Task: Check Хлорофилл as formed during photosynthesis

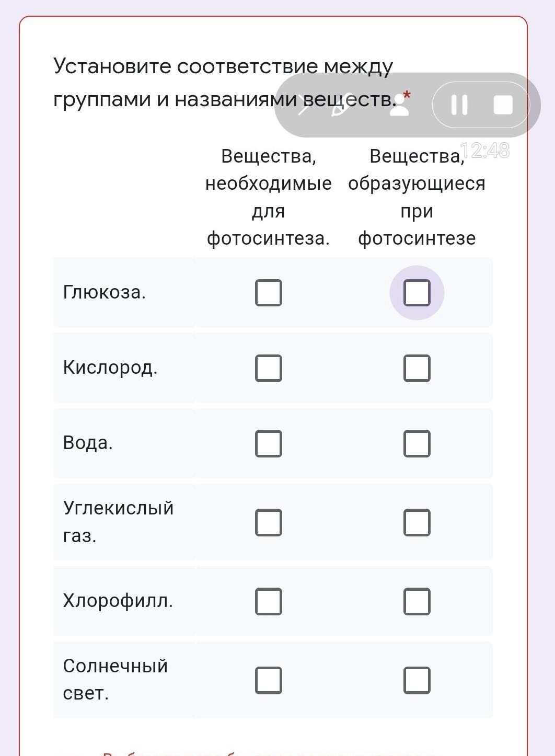Action: click(x=417, y=601)
